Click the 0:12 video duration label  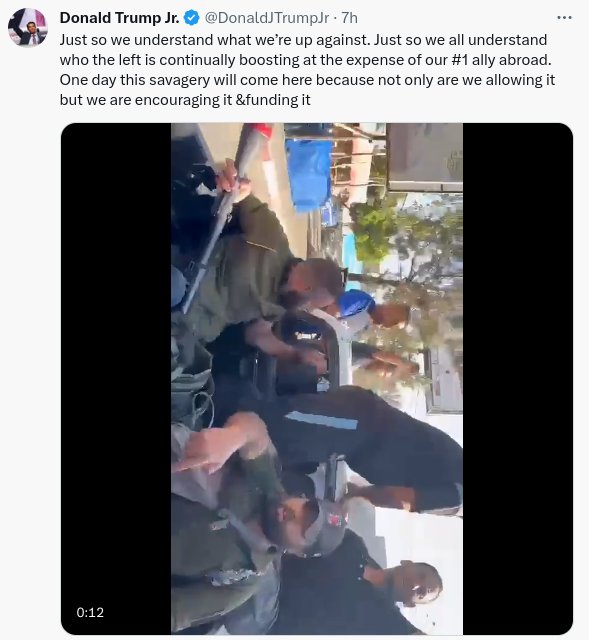click(90, 612)
